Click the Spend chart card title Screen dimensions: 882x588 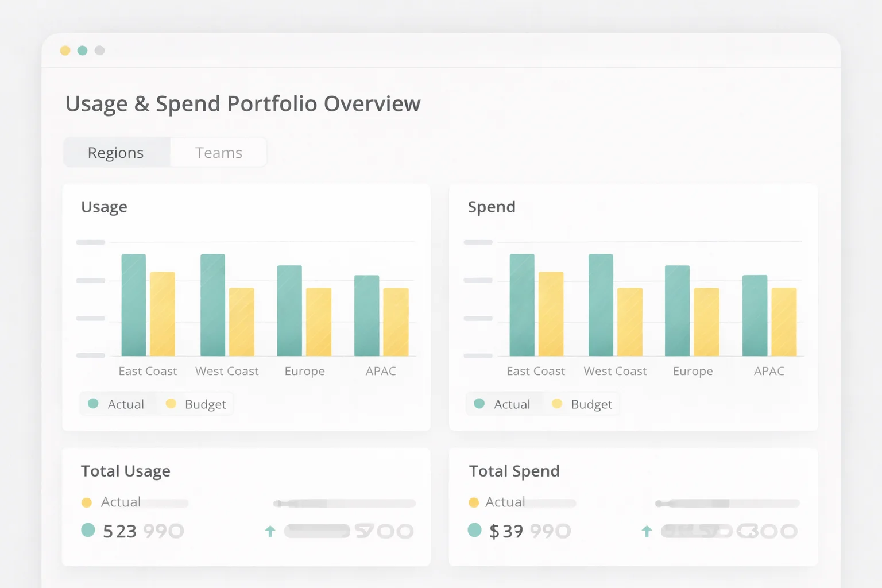(492, 207)
